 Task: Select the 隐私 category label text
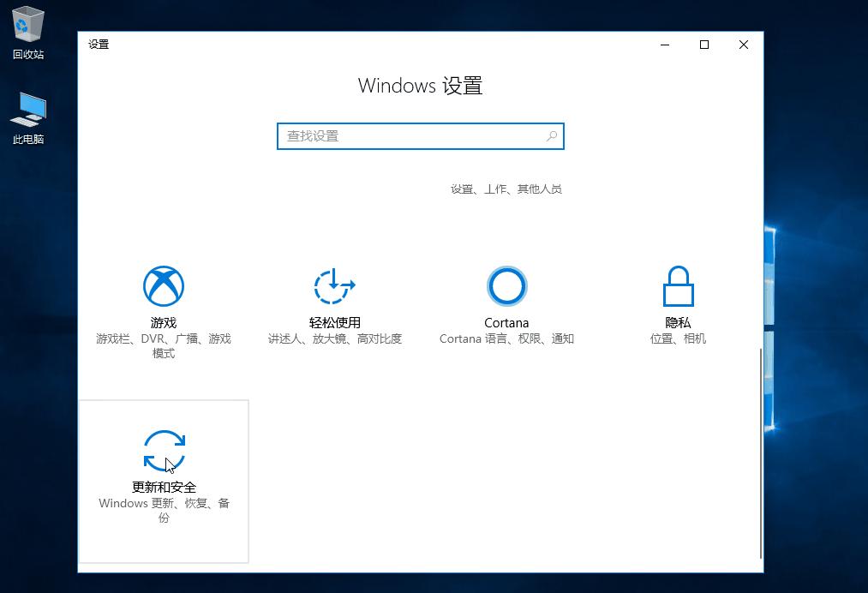(678, 323)
